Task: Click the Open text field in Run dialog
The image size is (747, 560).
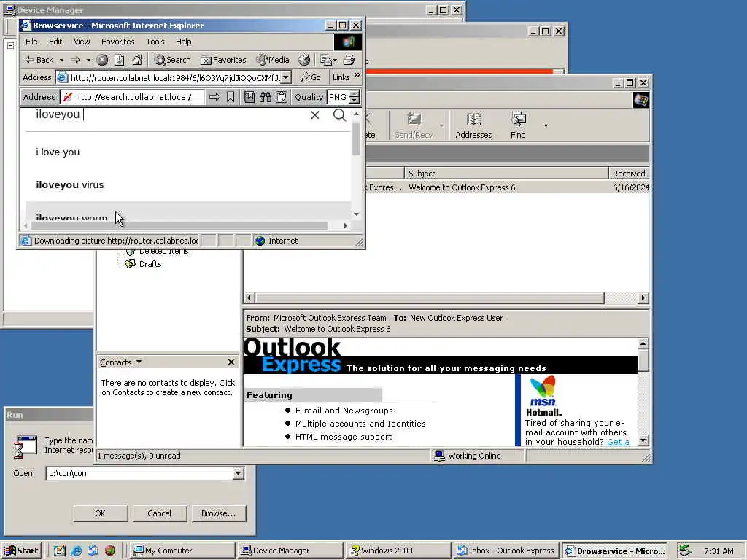Action: (x=139, y=473)
